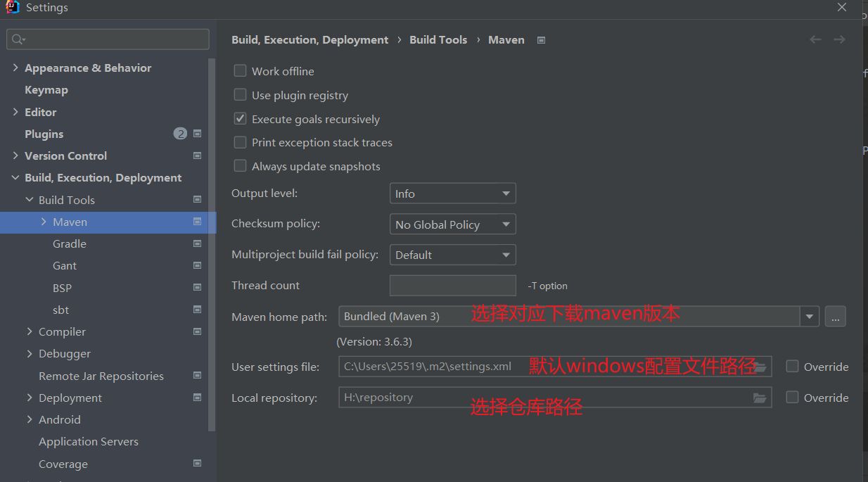Check Always update snapshots
This screenshot has width=868, height=482.
click(240, 166)
